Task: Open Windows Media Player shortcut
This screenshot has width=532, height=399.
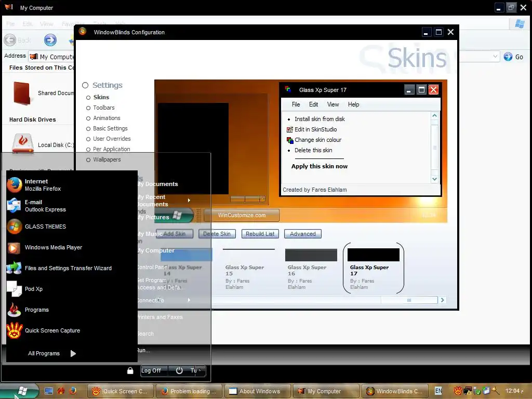Action: coord(45,248)
